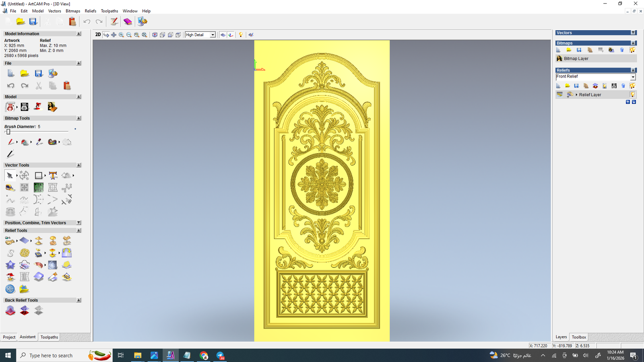Open the Front Relief dropdown
Screen dimensions: 644x362
coord(633,77)
